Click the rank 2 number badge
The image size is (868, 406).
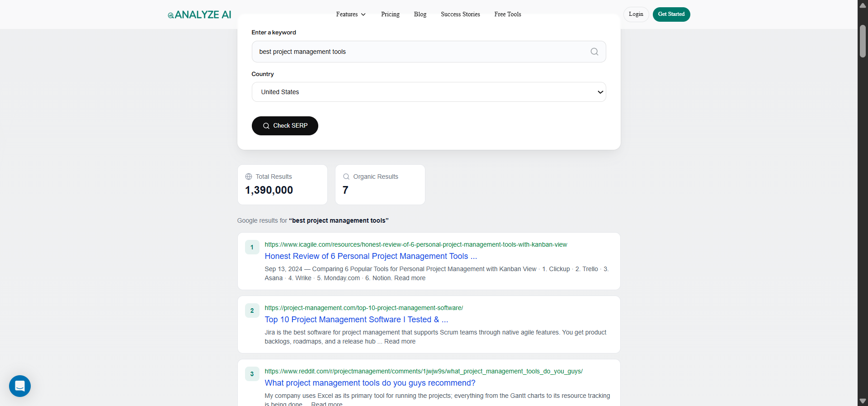pyautogui.click(x=252, y=310)
